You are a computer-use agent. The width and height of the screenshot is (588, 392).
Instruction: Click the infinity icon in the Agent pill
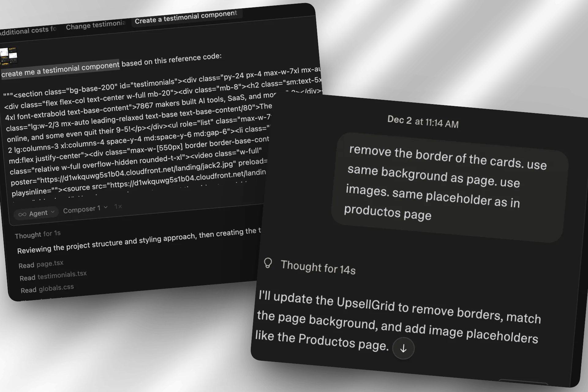click(x=22, y=214)
